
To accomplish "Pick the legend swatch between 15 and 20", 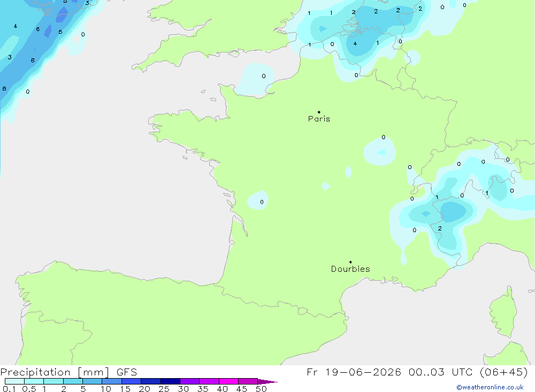I will pos(132,381).
